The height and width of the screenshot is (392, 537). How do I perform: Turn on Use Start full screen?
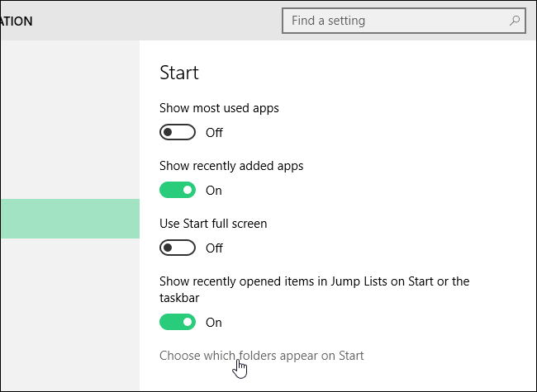point(178,248)
